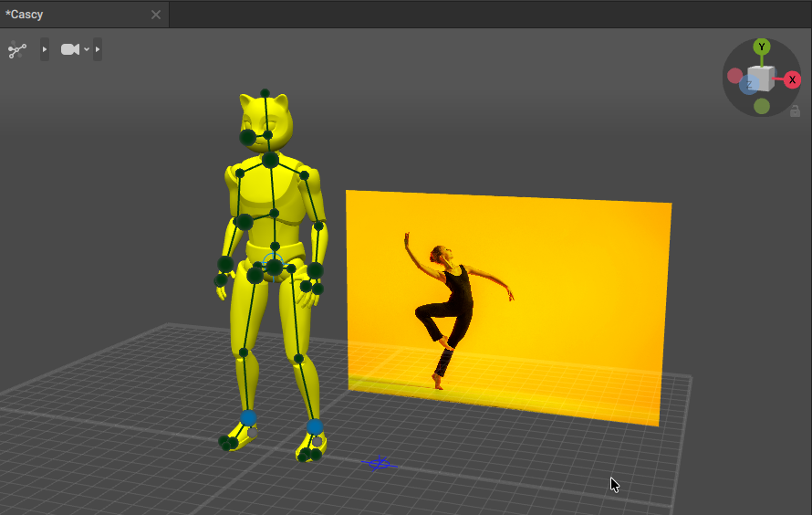Click the gray cube in view gizmo center
The height and width of the screenshot is (515, 812).
[x=763, y=79]
